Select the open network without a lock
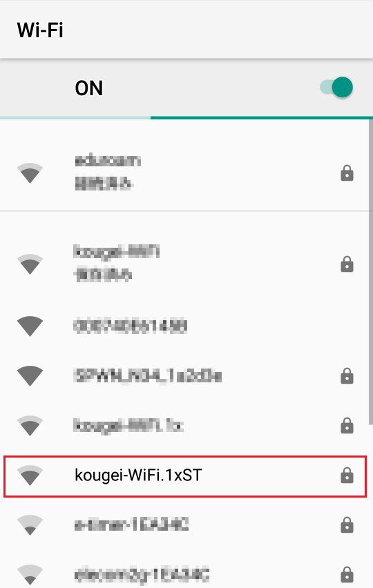 [185, 326]
